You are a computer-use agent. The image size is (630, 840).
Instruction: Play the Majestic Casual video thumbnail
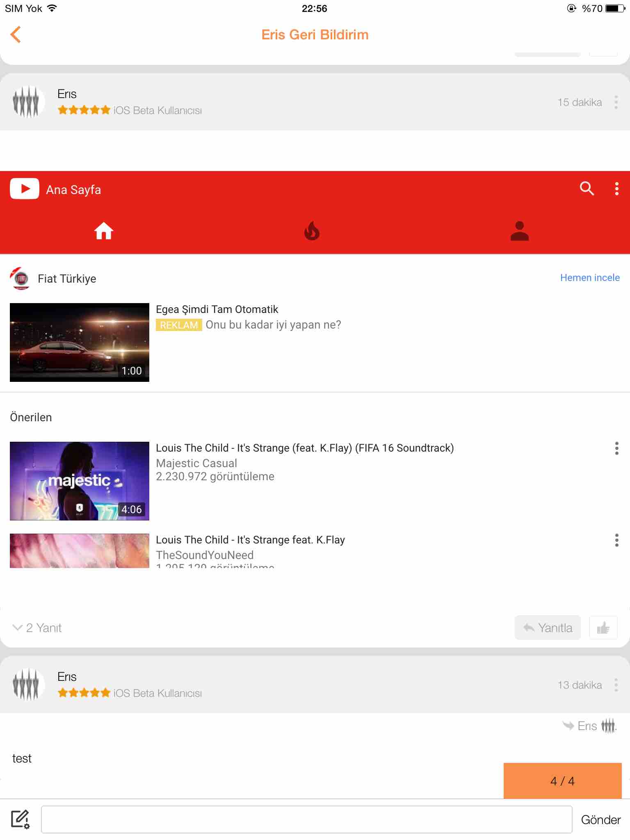pos(80,481)
